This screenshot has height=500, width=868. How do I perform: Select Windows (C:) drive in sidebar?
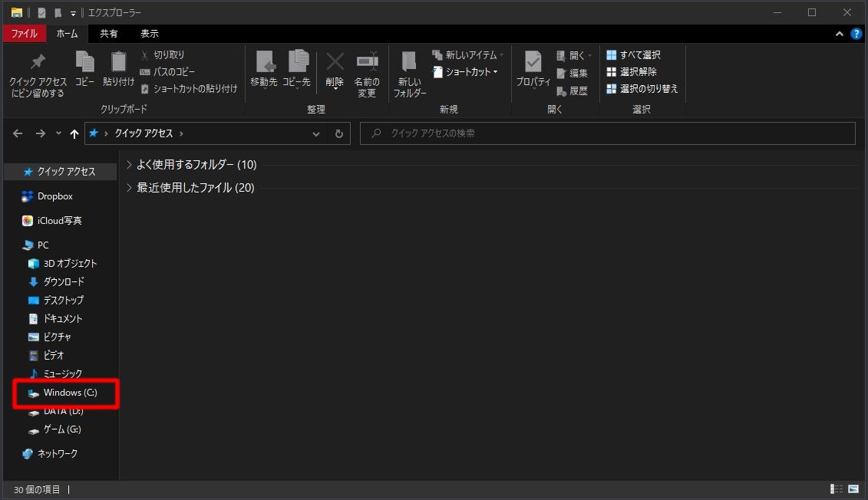point(69,393)
